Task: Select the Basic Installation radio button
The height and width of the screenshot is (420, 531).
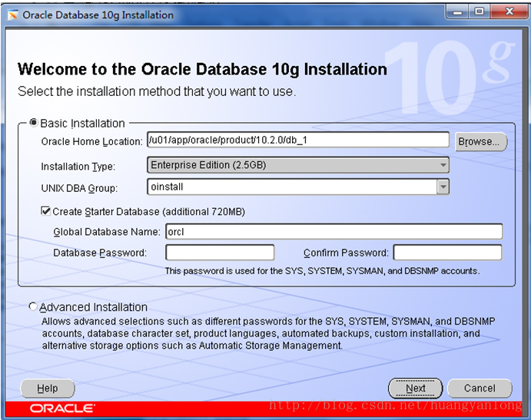Action: (x=34, y=123)
